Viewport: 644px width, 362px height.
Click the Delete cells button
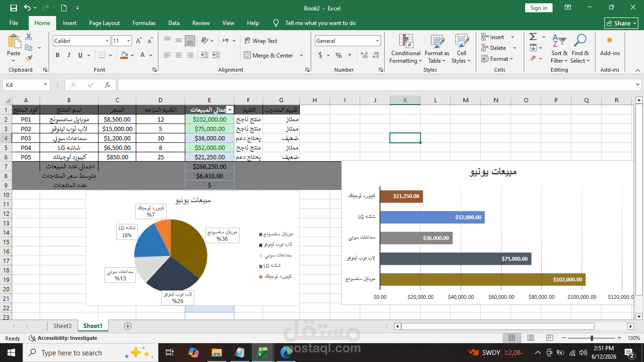click(x=494, y=48)
